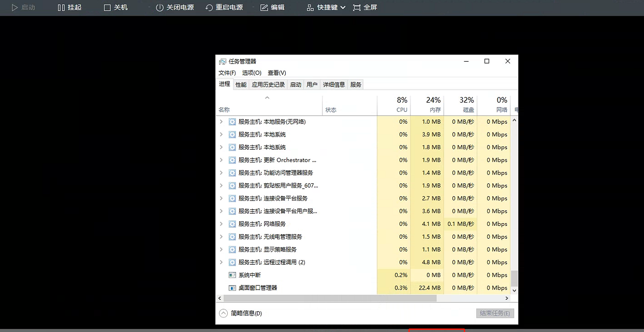The width and height of the screenshot is (644, 332).
Task: Click the vertical scrollbar down arrow
Action: (x=514, y=291)
